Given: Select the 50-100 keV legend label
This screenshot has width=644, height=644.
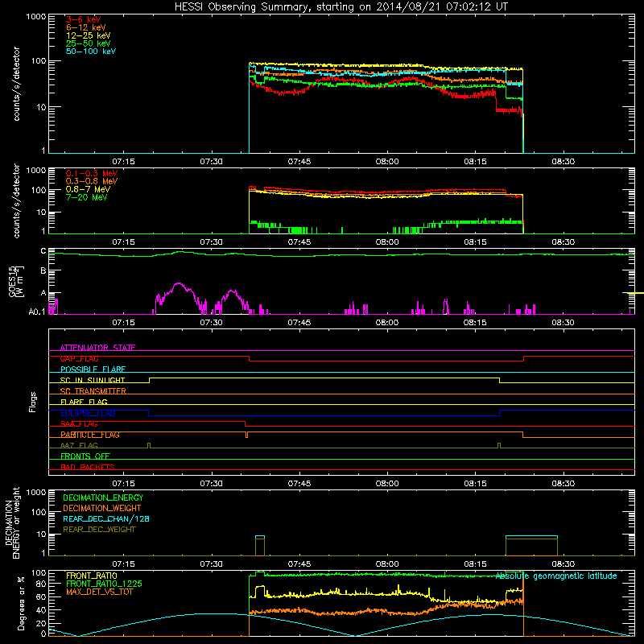Looking at the screenshot, I should click(91, 52).
